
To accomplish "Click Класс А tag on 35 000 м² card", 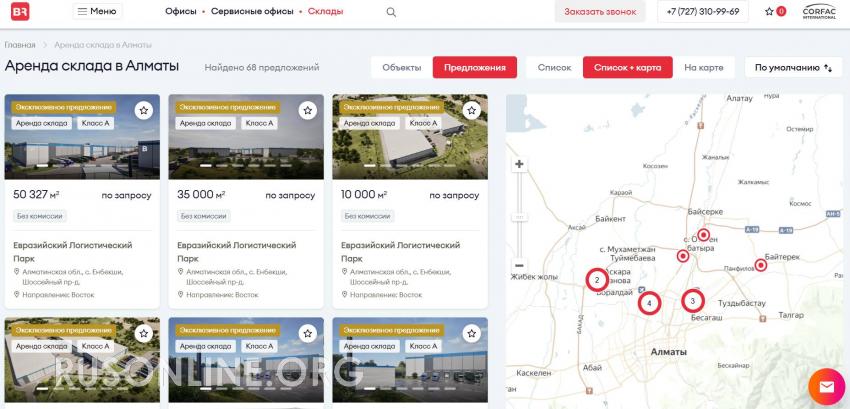I will (260, 123).
